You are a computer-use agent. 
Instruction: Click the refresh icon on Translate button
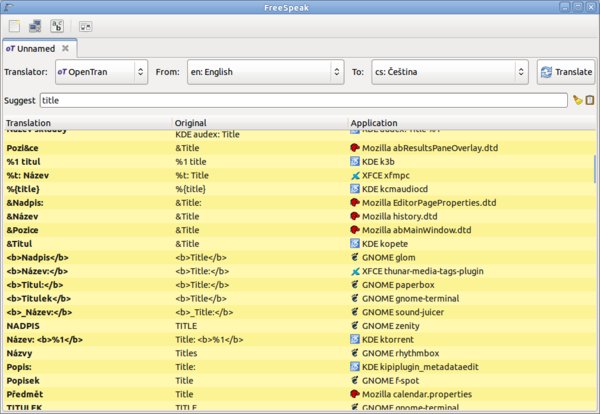click(x=546, y=72)
